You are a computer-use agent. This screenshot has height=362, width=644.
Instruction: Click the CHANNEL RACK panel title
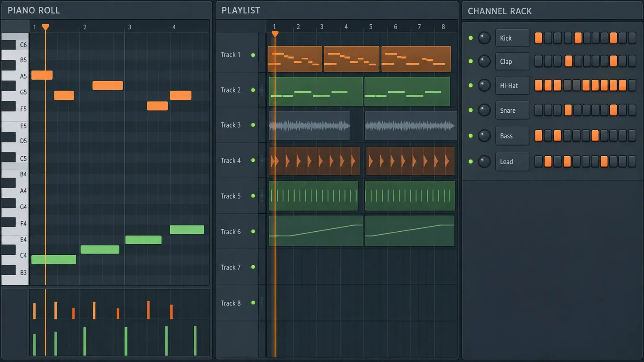coord(500,11)
